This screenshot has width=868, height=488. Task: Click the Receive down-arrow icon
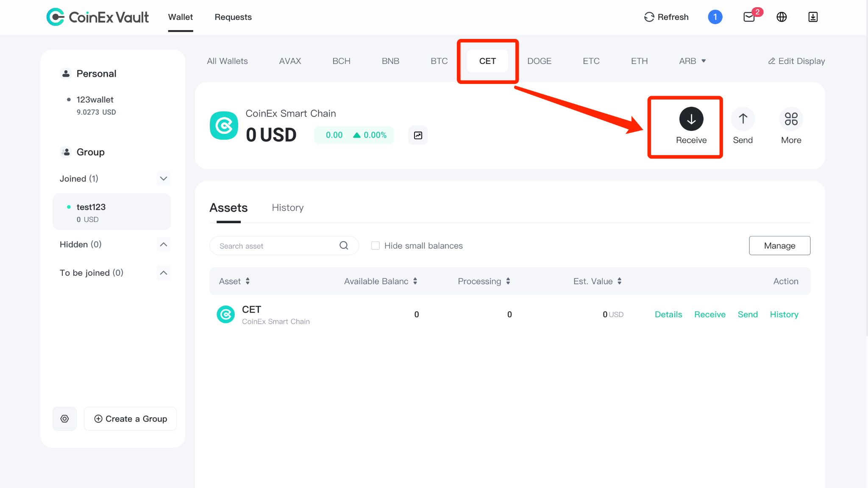(x=691, y=119)
